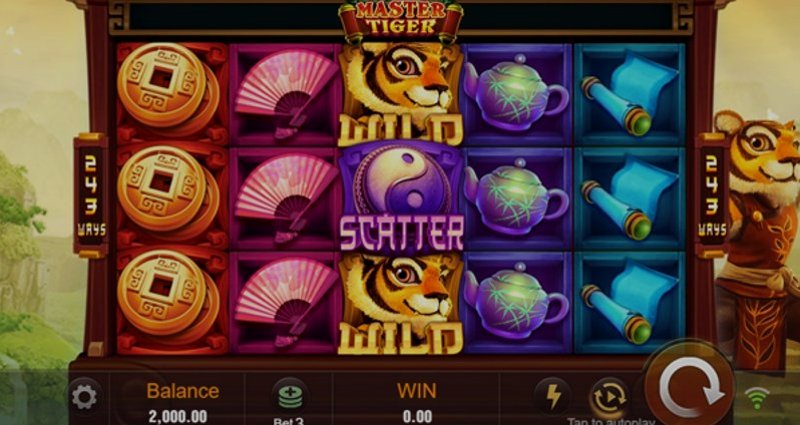Screen dimensions: 800x425
Task: Click the middle purple teapot symbol
Action: (x=516, y=199)
